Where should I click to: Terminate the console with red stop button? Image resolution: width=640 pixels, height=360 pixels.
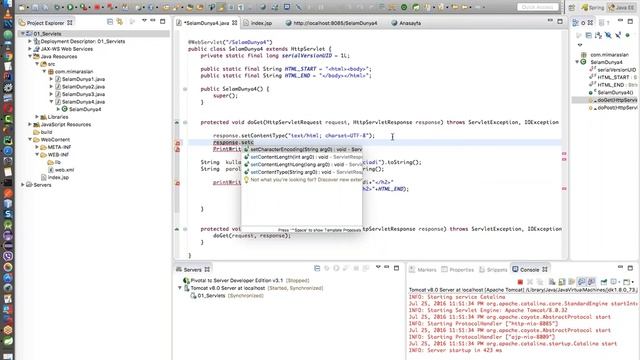(520, 282)
